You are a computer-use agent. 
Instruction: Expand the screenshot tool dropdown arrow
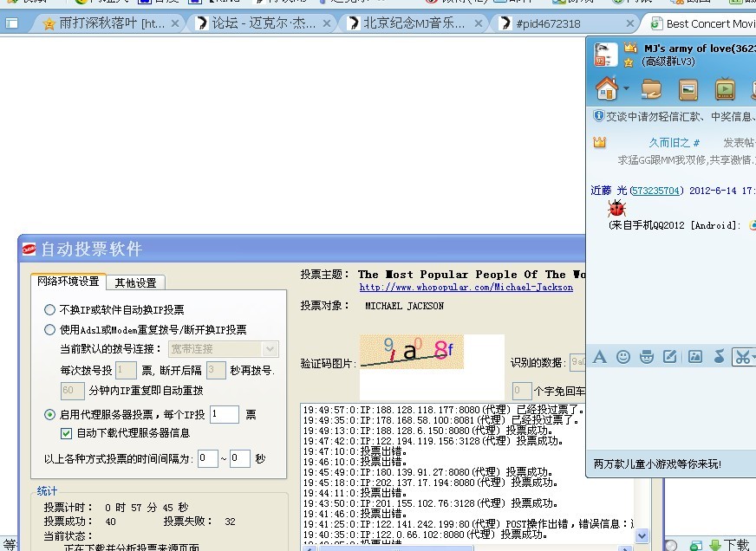[753, 357]
